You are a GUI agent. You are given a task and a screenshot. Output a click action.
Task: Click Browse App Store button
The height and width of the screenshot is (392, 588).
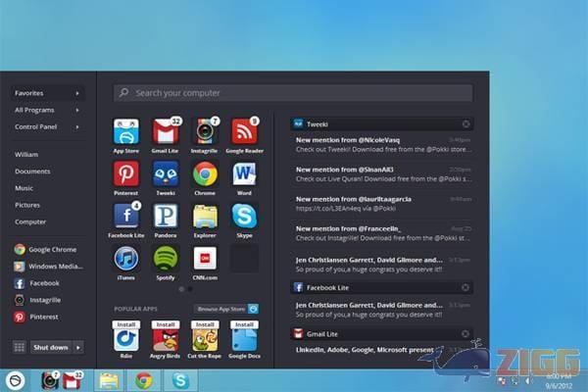226,309
